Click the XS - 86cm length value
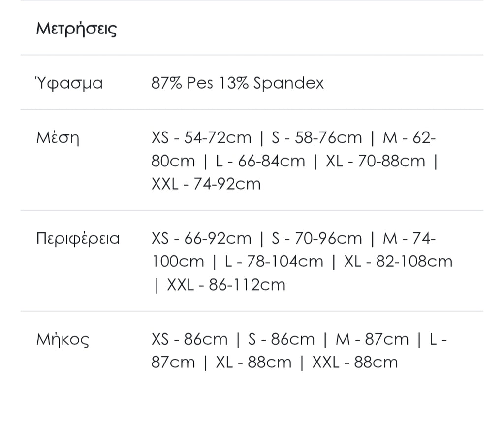 coord(189,339)
